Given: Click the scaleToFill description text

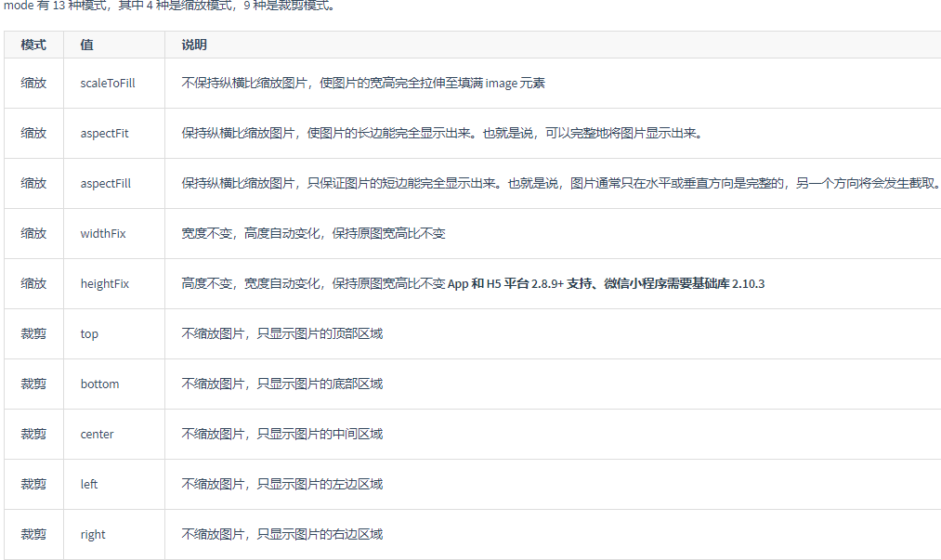Looking at the screenshot, I should click(364, 84).
